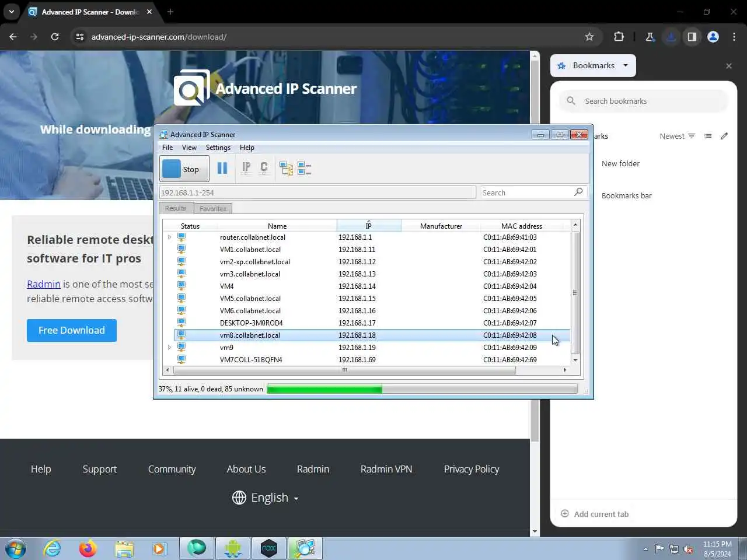This screenshot has height=560, width=747.
Task: Click computer icon of VM1.collabnet.local row
Action: click(181, 249)
